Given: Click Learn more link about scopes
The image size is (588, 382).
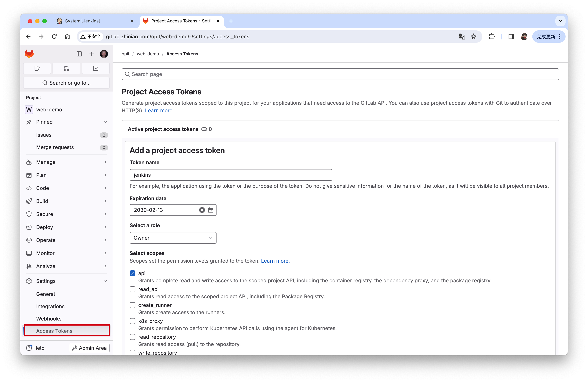Looking at the screenshot, I should coord(275,261).
